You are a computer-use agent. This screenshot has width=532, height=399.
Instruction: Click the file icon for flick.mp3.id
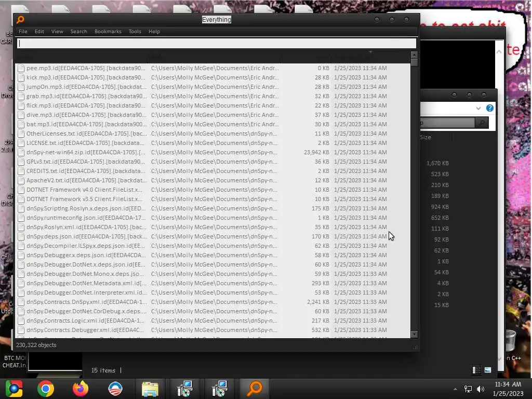21,105
